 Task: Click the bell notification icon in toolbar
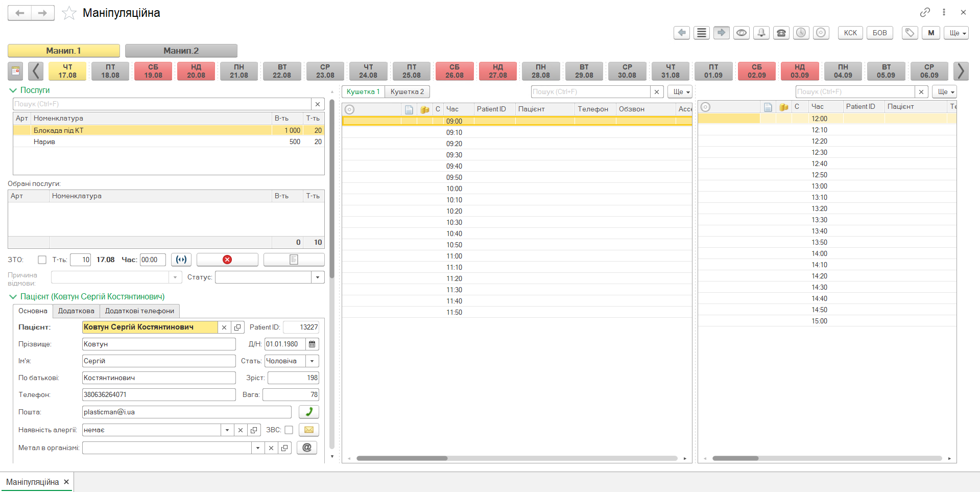tap(761, 33)
